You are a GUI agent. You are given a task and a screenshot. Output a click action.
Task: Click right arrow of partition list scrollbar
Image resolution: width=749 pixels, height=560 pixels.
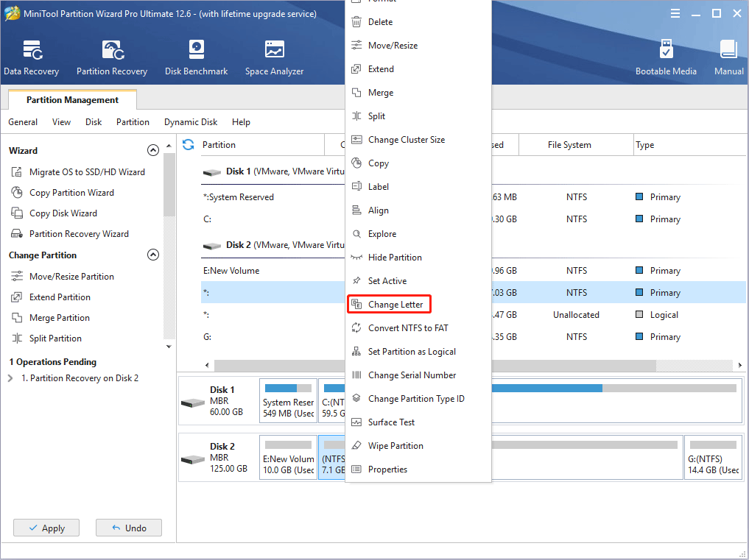739,365
